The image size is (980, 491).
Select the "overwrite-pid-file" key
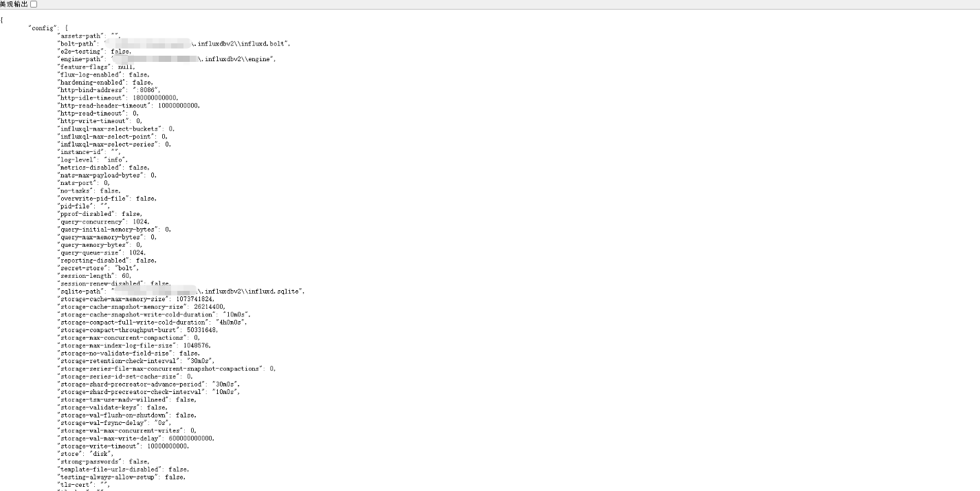[93, 198]
